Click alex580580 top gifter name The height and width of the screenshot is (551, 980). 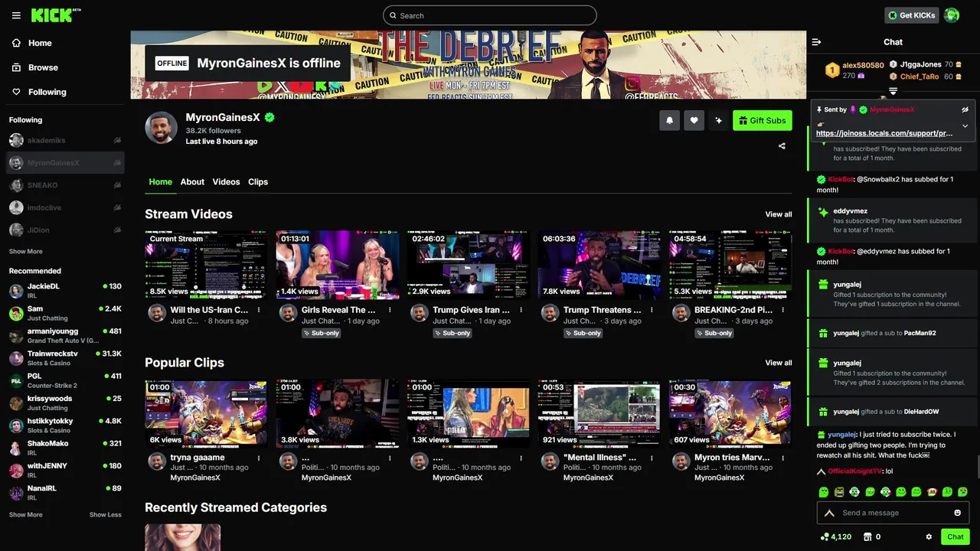[x=863, y=66]
